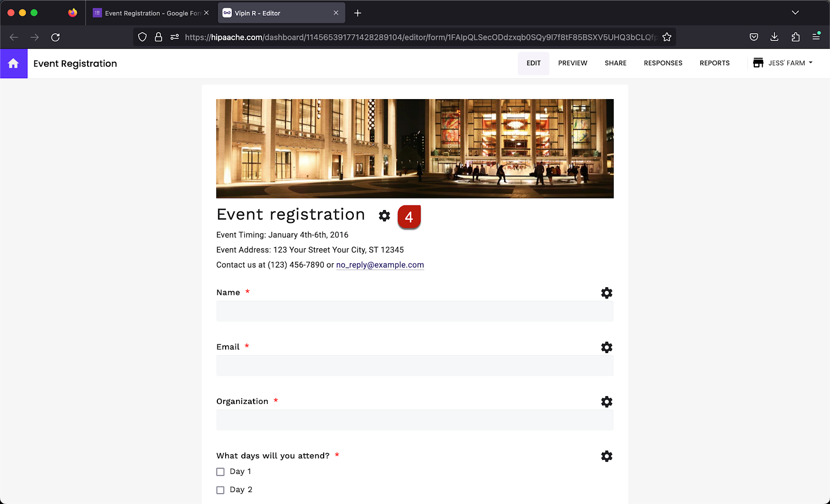Open the Firefox hamburger application menu
The width and height of the screenshot is (830, 504).
[x=815, y=37]
